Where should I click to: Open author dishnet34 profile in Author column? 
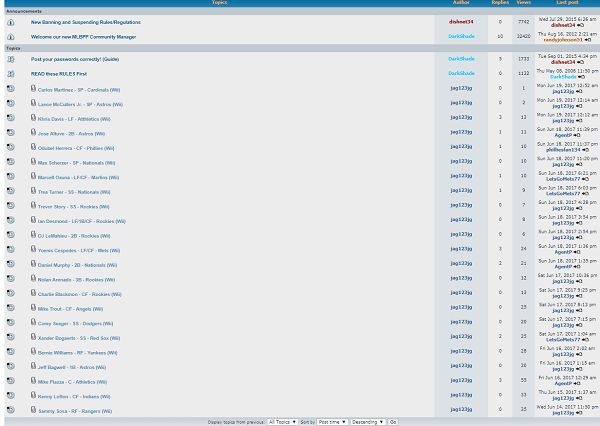461,22
